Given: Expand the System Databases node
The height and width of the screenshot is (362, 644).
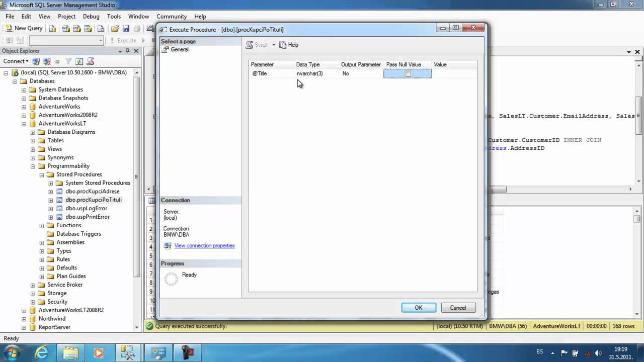Looking at the screenshot, I should pyautogui.click(x=24, y=89).
